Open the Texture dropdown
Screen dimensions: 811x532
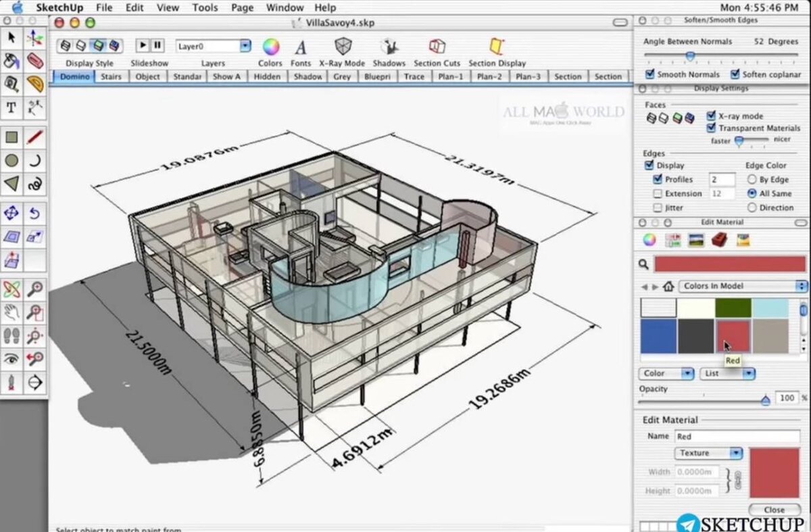pos(708,453)
